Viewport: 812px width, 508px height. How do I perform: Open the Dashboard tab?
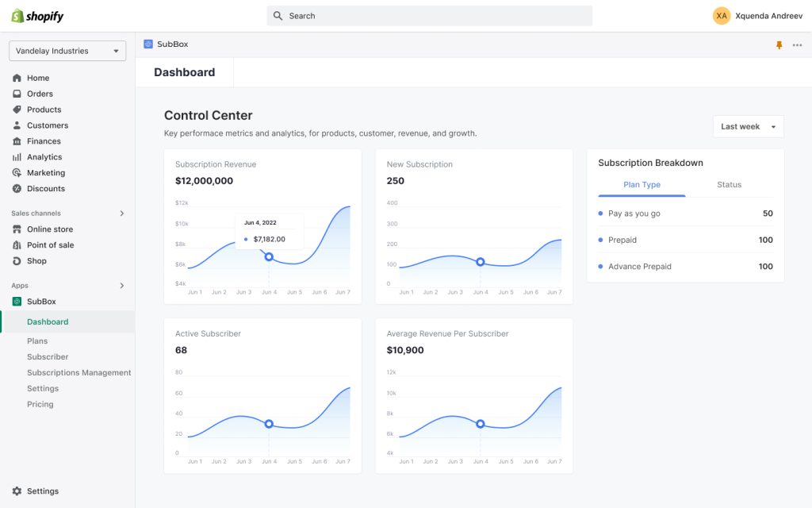[186, 71]
